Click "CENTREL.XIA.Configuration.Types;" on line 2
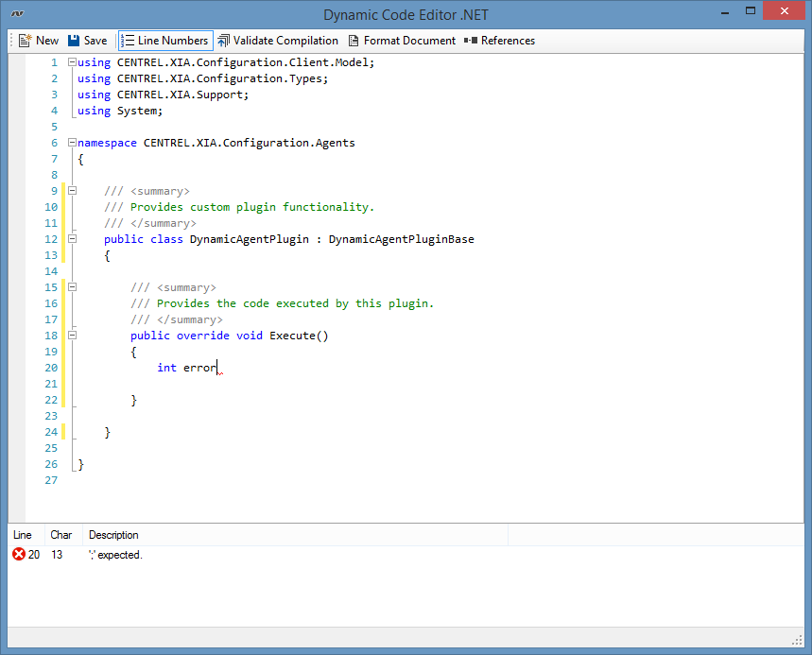Viewport: 812px width, 655px height. 223,78
